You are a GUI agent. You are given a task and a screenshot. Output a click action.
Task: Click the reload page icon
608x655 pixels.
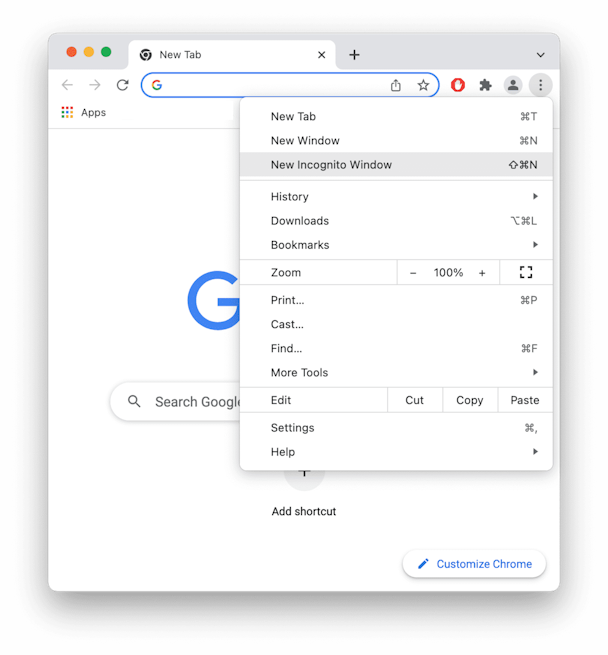click(x=122, y=85)
